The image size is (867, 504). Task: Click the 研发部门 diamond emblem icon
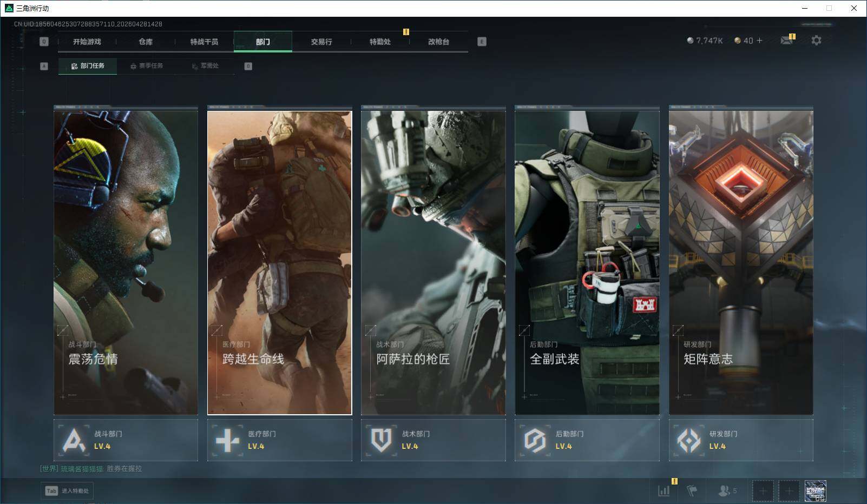pos(688,440)
